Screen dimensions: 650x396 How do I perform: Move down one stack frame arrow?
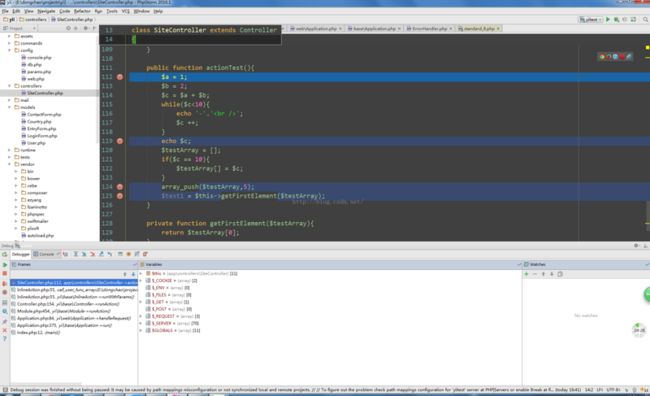click(133, 274)
